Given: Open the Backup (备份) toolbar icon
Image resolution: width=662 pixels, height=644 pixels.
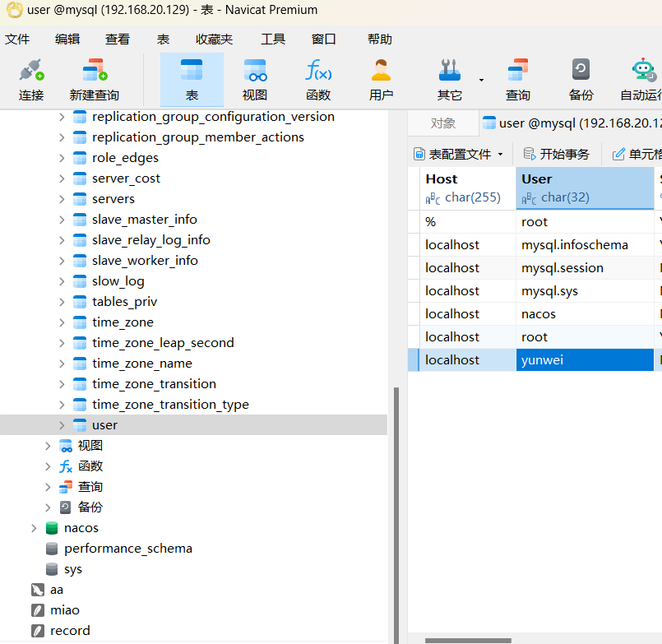Looking at the screenshot, I should coord(581,81).
